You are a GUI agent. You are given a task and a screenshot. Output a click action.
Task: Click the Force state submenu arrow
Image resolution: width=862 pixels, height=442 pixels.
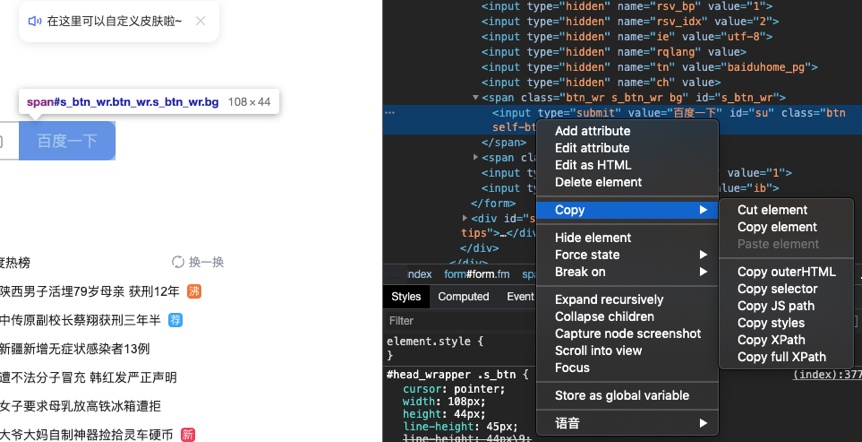[703, 255]
